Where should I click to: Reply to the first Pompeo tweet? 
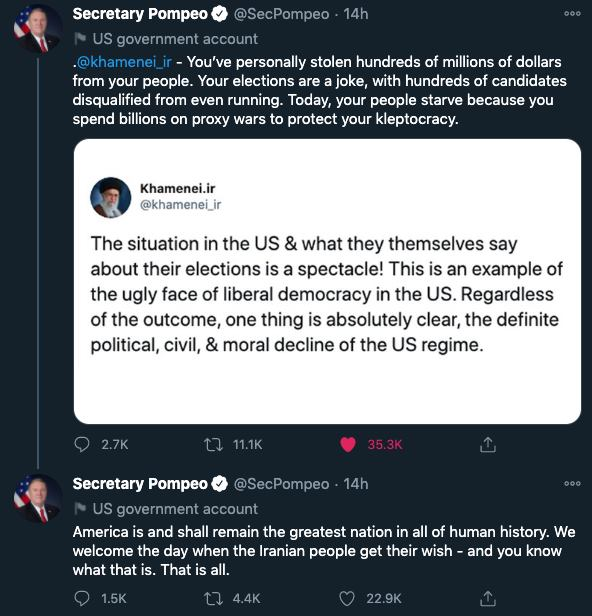82,445
